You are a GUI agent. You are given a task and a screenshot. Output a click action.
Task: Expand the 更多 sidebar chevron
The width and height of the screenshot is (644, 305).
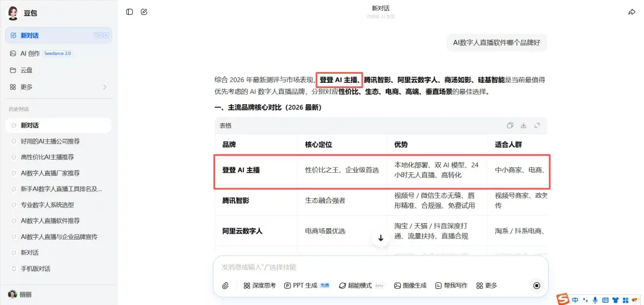[x=104, y=87]
